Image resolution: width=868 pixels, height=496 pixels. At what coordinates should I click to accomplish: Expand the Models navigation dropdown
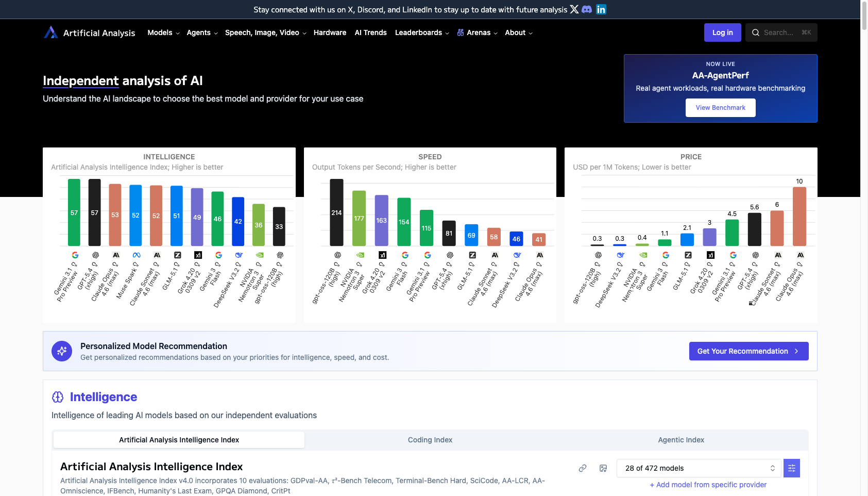pos(163,32)
